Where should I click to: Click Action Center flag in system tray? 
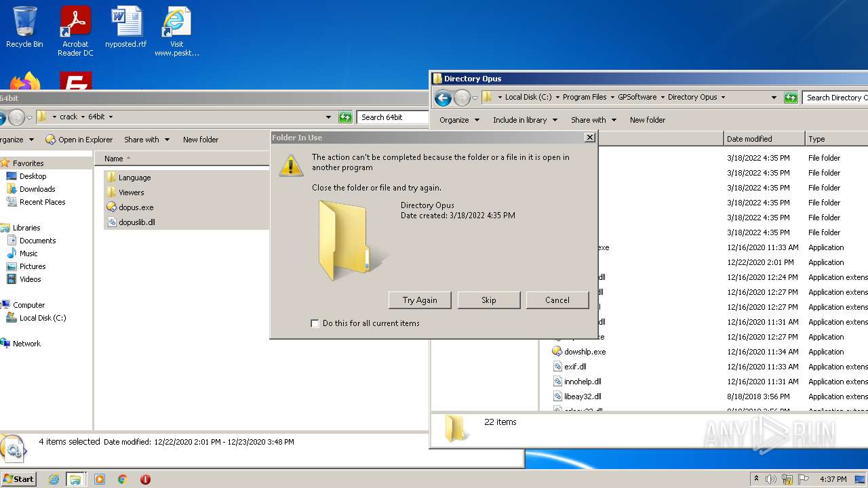click(804, 479)
